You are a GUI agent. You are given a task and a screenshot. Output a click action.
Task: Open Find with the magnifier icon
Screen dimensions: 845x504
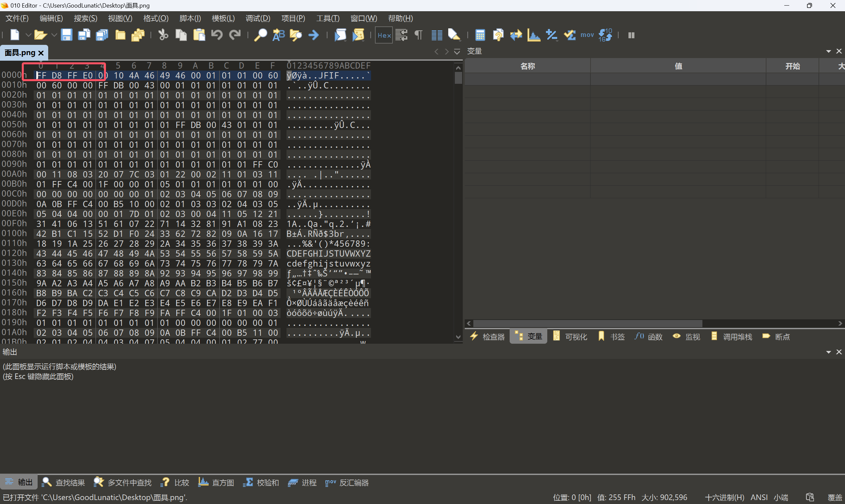pyautogui.click(x=261, y=35)
